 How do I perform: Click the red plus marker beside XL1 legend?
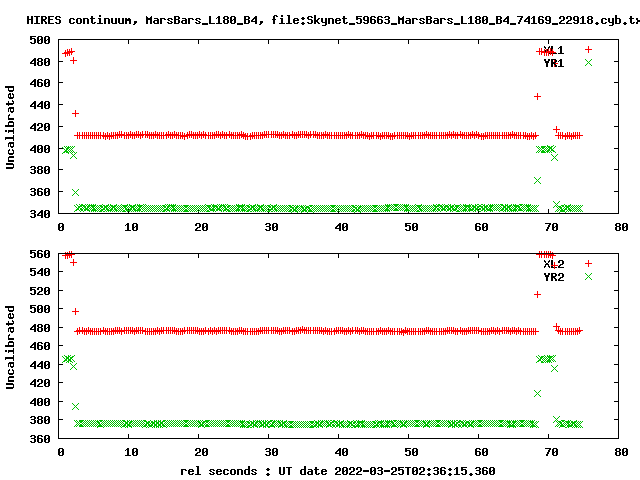click(588, 50)
